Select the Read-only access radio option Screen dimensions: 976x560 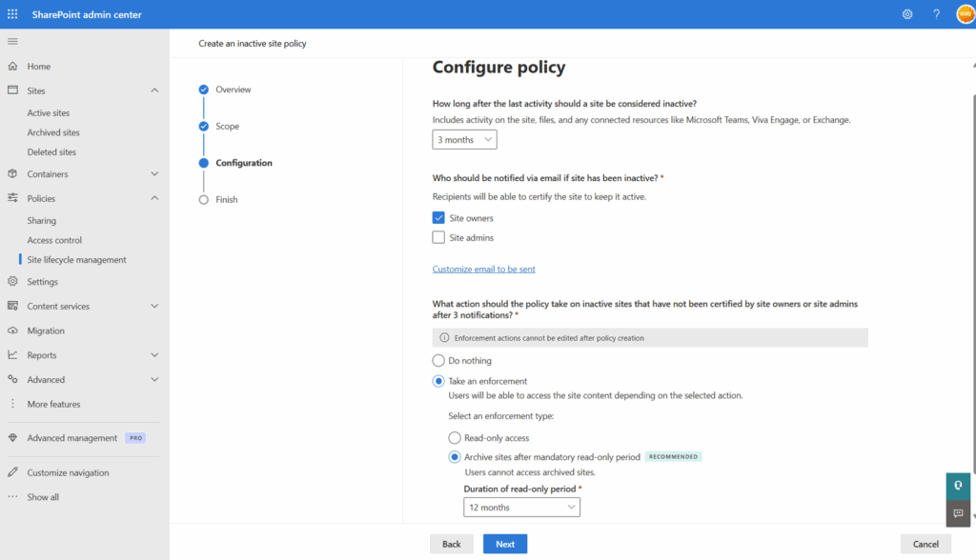point(455,438)
